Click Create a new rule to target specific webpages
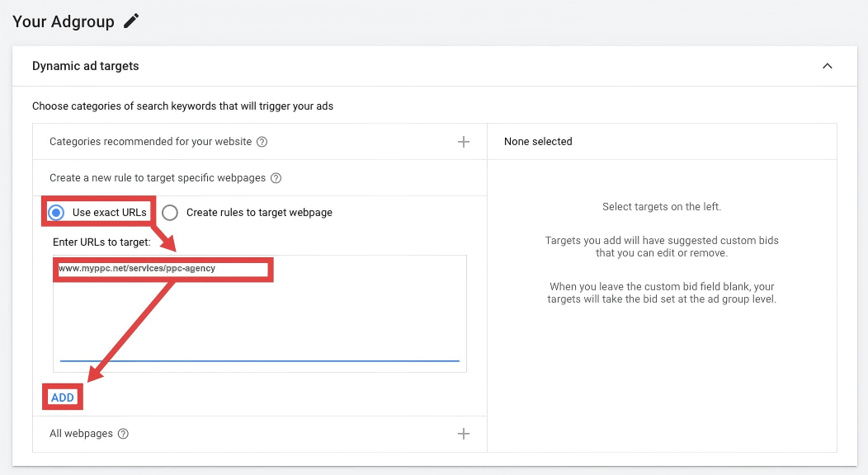The width and height of the screenshot is (868, 475). (158, 178)
